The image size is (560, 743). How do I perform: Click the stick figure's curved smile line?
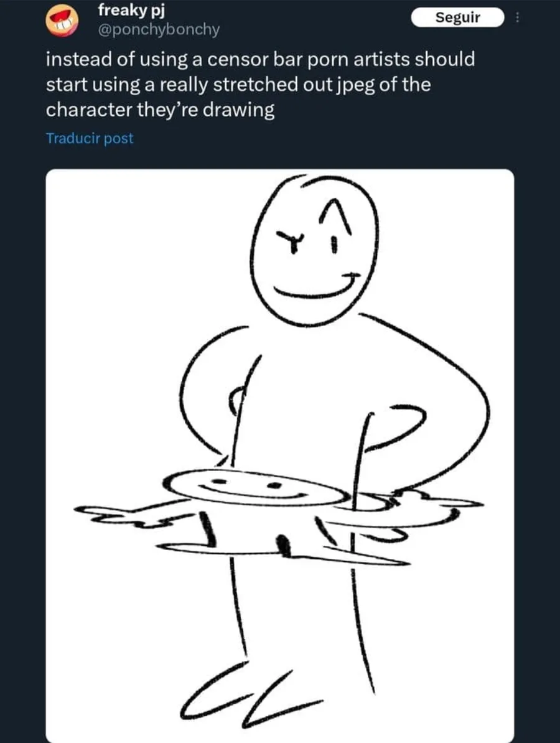[314, 287]
